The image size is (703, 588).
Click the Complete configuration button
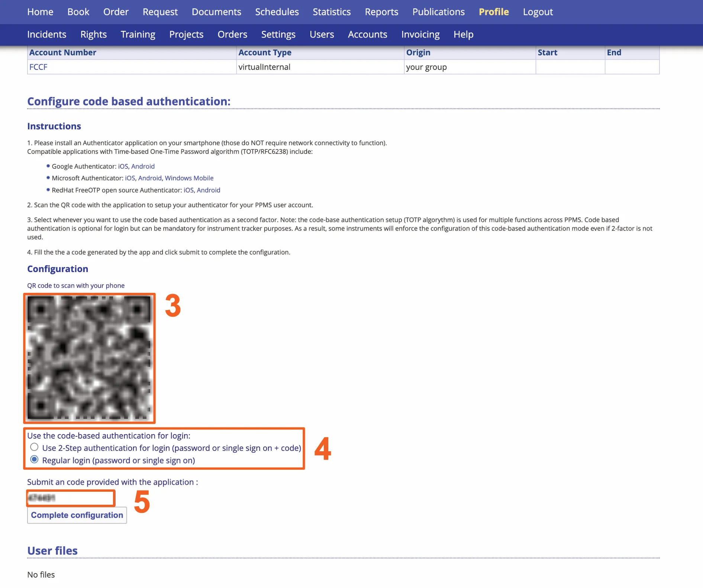click(77, 515)
